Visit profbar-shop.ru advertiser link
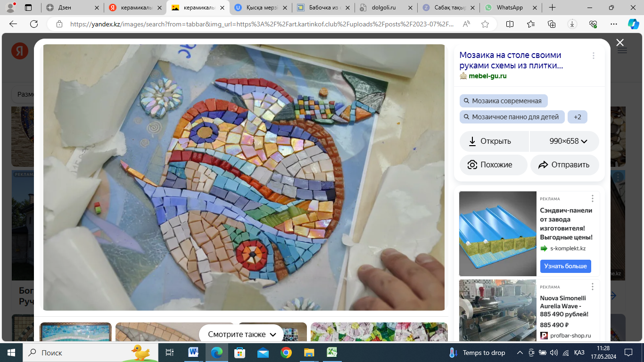Screen dimensions: 644x362 (570, 336)
